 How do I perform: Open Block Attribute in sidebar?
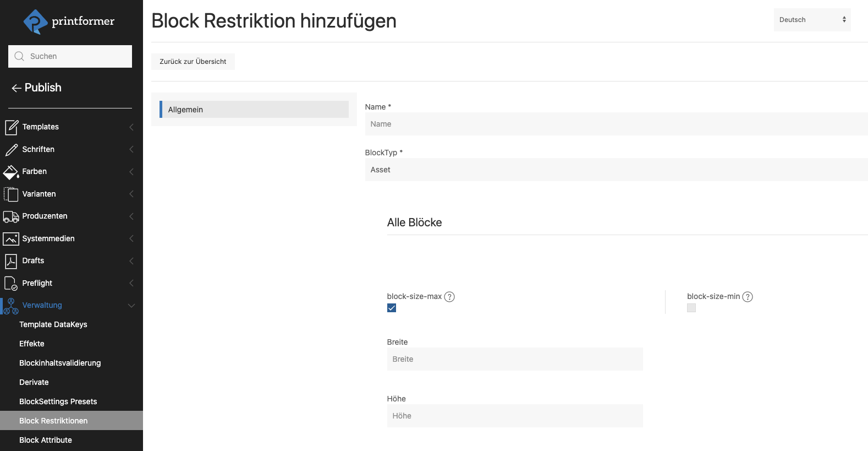[46, 440]
